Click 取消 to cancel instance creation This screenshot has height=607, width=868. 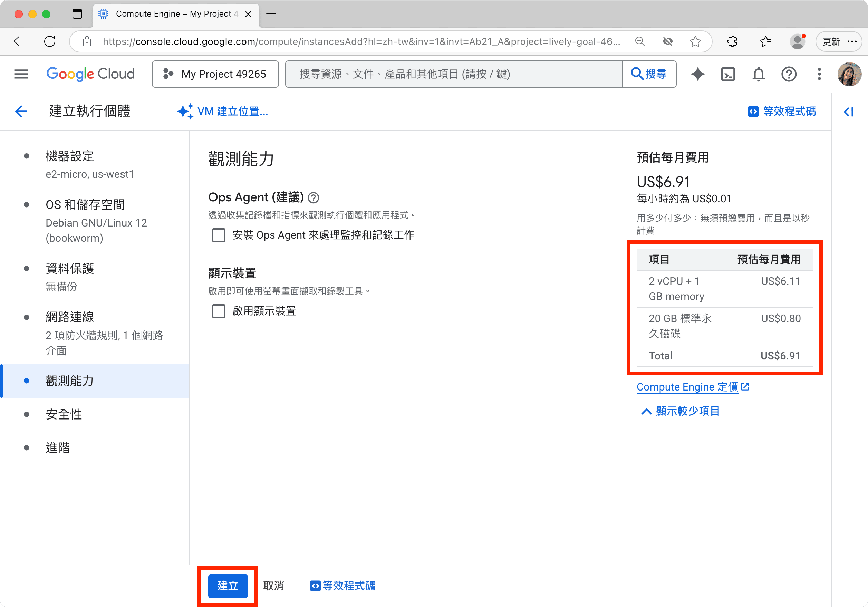click(274, 586)
